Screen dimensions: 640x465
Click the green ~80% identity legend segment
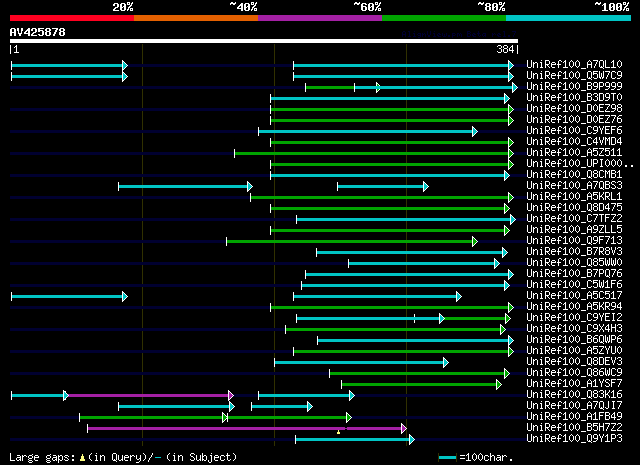pos(444,18)
